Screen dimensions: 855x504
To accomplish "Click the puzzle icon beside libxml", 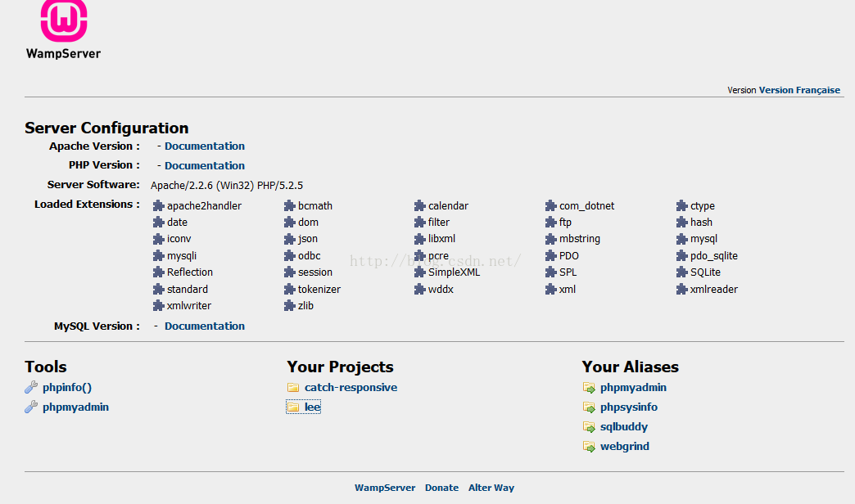I will pyautogui.click(x=419, y=239).
